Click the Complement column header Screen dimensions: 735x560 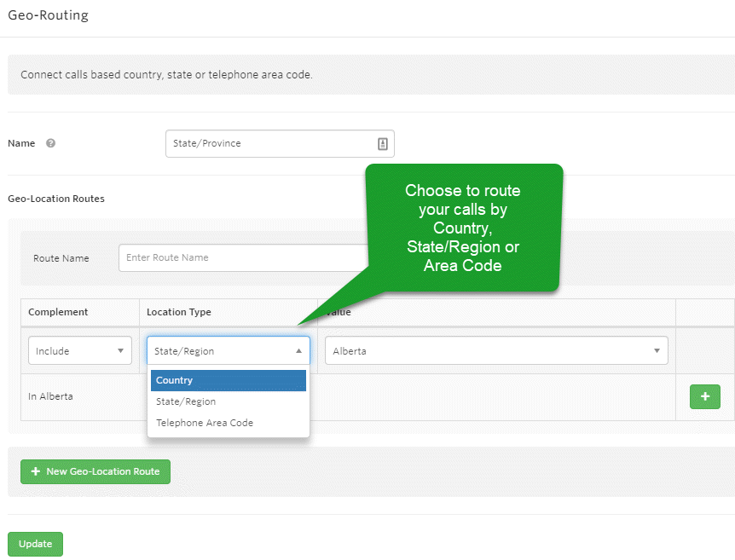[58, 312]
